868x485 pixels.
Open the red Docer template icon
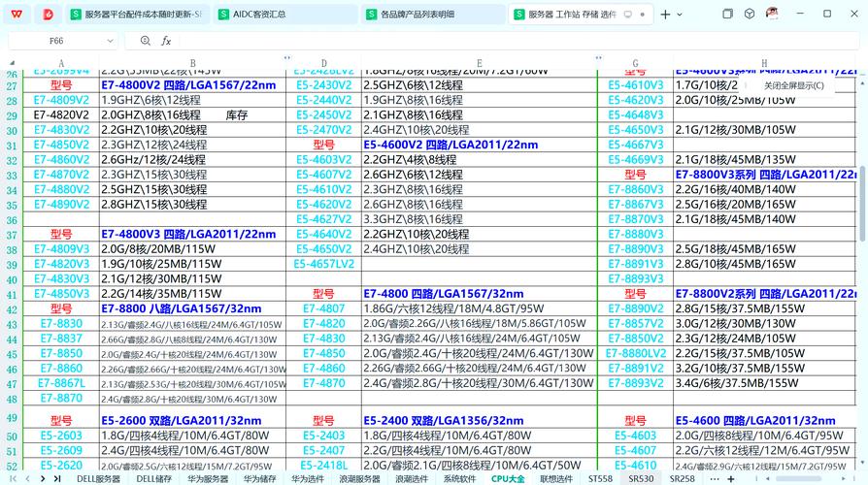point(48,15)
